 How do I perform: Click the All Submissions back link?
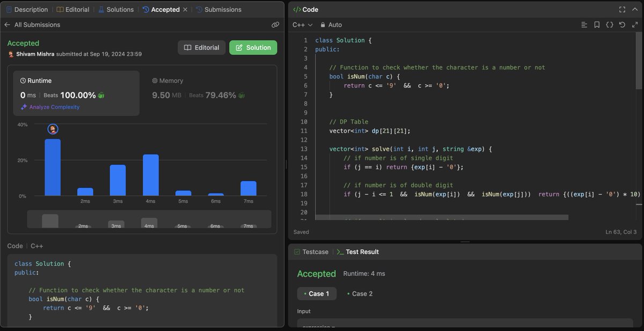pos(37,25)
